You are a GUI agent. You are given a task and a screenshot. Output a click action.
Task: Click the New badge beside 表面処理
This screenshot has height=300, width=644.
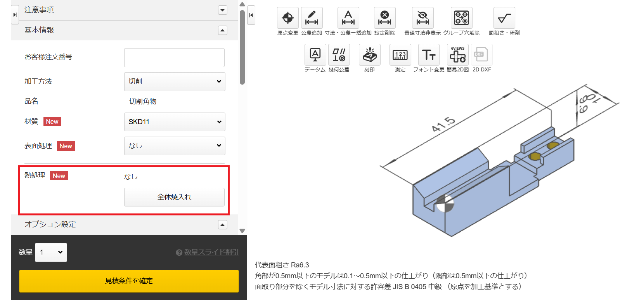(66, 146)
